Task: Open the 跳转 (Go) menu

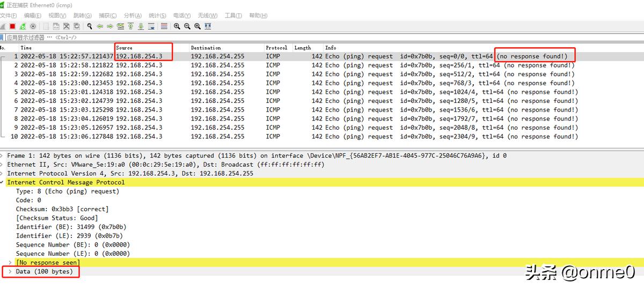Action: pyautogui.click(x=82, y=16)
